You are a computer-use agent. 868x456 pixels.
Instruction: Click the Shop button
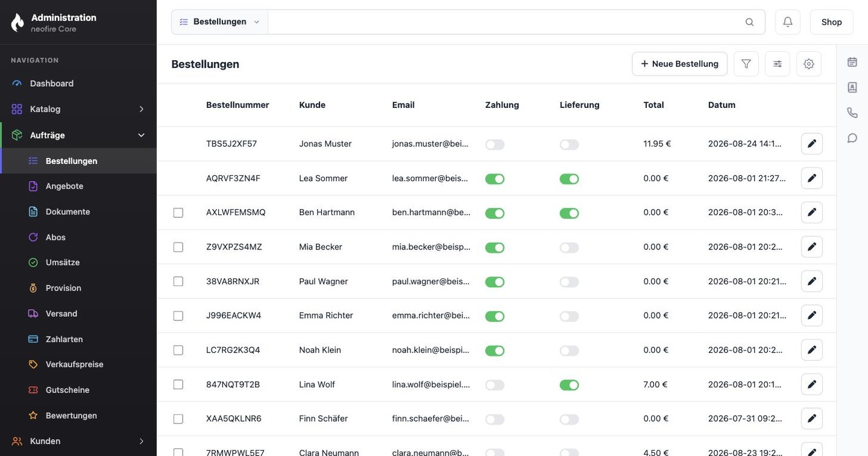831,22
